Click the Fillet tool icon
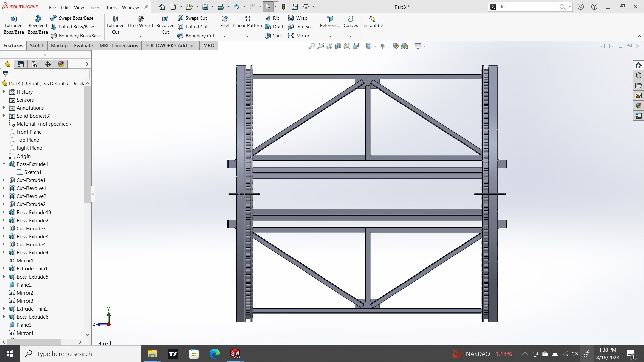Viewport: 644px width, 362px height. [225, 19]
